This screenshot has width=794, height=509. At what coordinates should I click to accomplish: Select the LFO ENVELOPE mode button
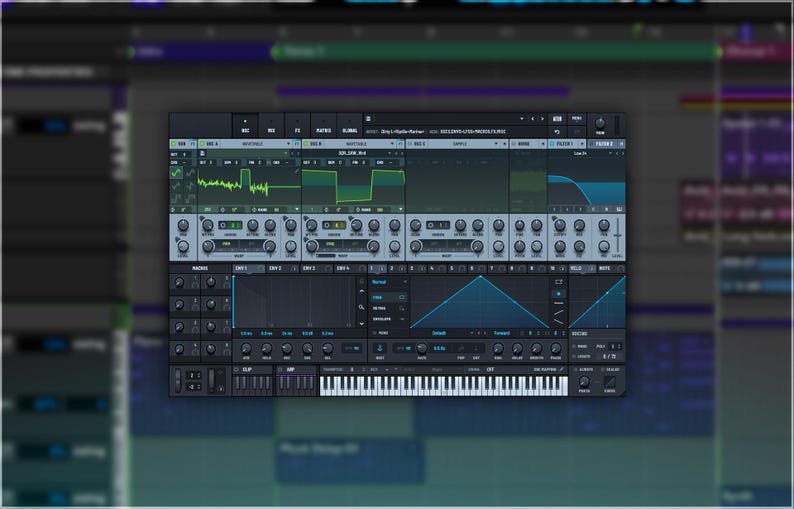pos(388,319)
